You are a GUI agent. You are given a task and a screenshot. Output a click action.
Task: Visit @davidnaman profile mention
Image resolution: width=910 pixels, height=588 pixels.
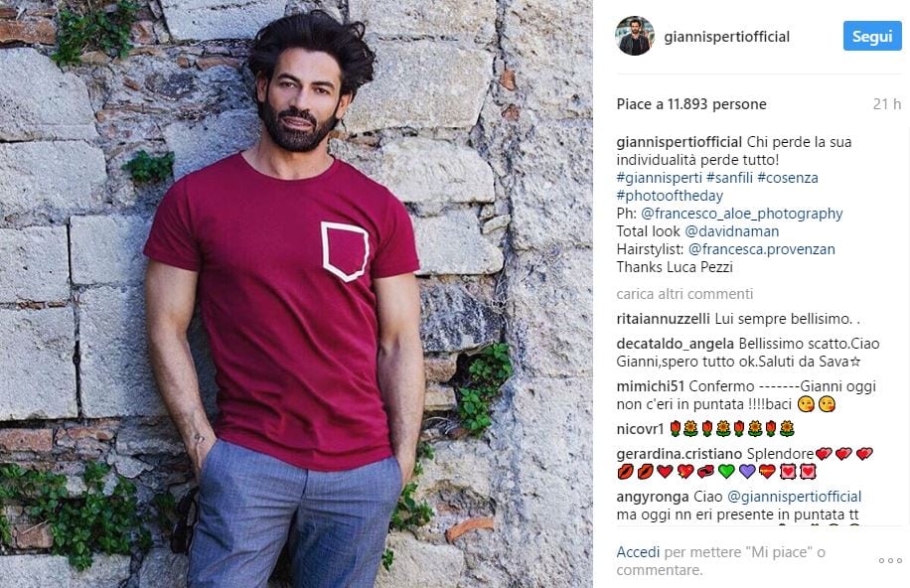(x=732, y=231)
